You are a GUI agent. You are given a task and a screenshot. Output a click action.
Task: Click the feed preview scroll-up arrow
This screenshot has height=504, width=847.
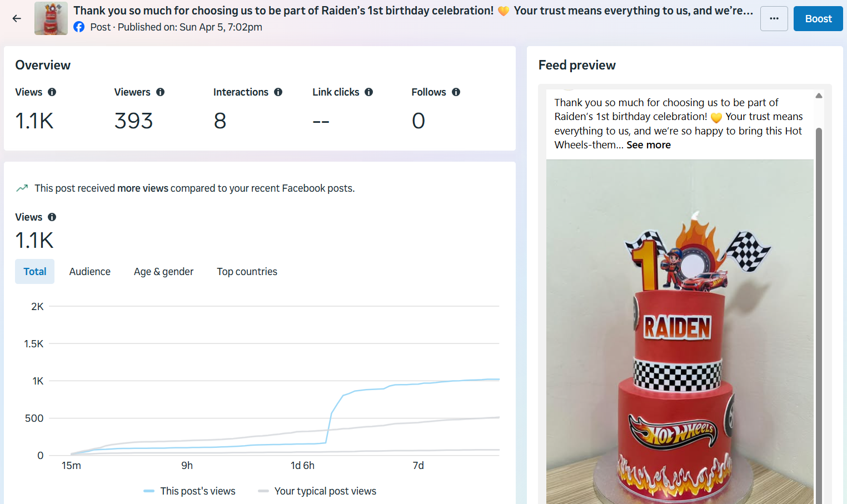(x=819, y=96)
